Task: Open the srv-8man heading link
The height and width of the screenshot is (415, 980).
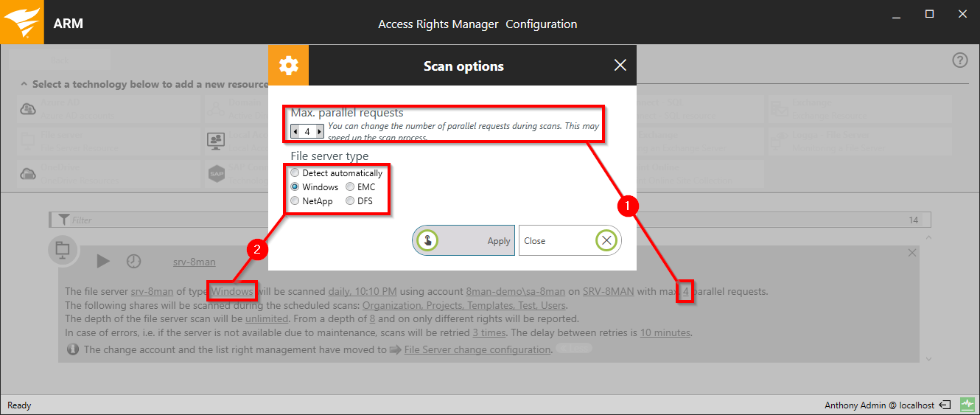Action: 195,262
